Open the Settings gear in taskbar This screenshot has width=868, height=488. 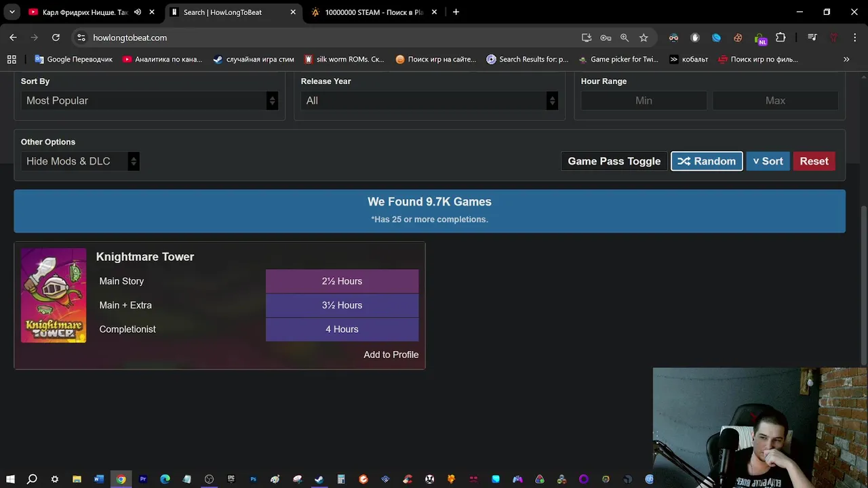(54, 479)
